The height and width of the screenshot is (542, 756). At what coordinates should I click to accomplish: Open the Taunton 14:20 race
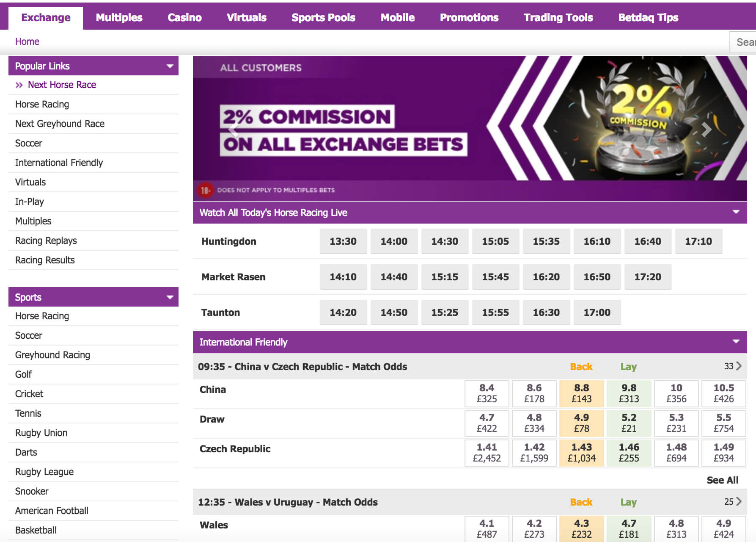[343, 312]
